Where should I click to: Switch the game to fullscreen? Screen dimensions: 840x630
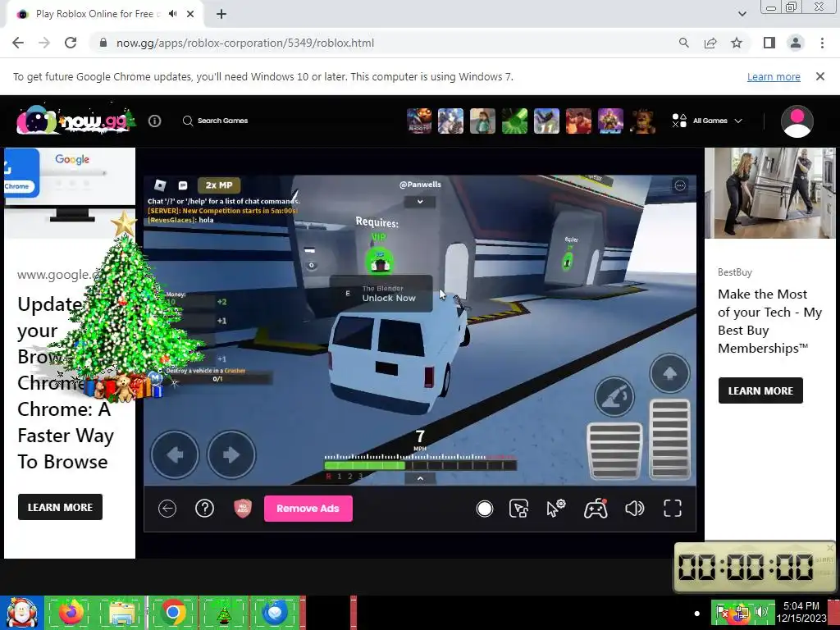coord(673,509)
